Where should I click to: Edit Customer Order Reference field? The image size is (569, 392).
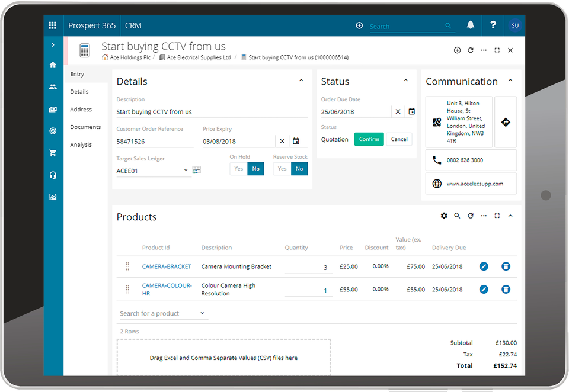[155, 142]
